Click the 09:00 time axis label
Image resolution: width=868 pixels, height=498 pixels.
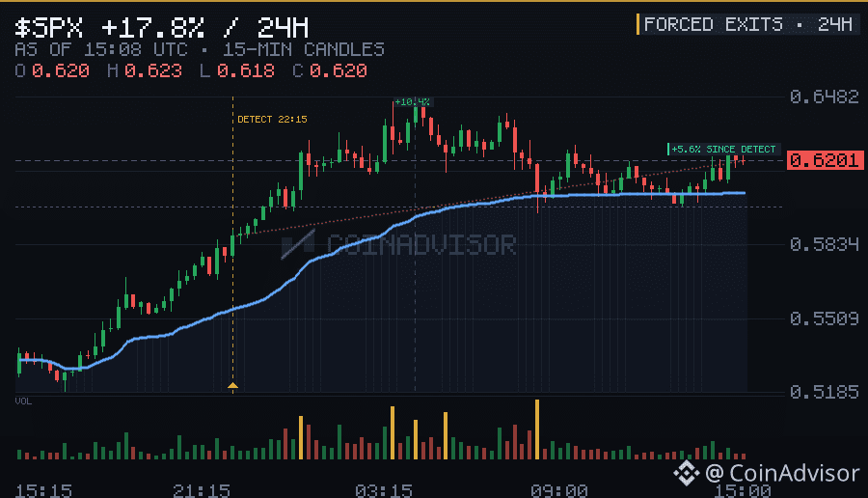[x=559, y=491]
